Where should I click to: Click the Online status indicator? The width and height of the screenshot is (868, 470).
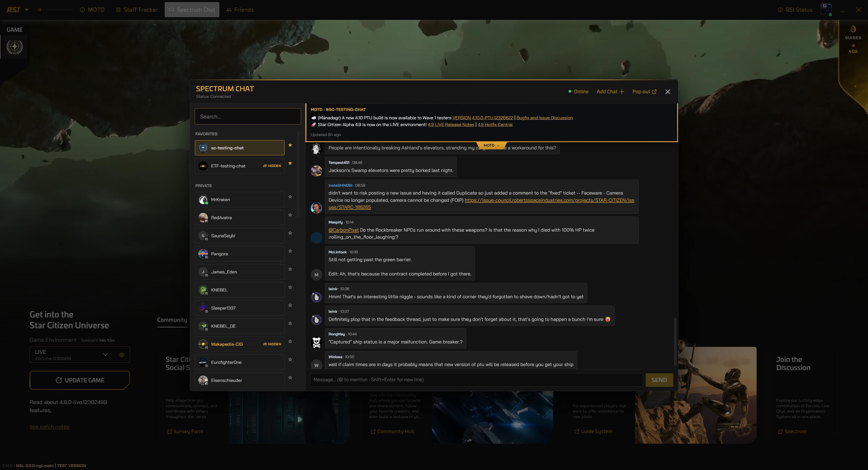[578, 92]
